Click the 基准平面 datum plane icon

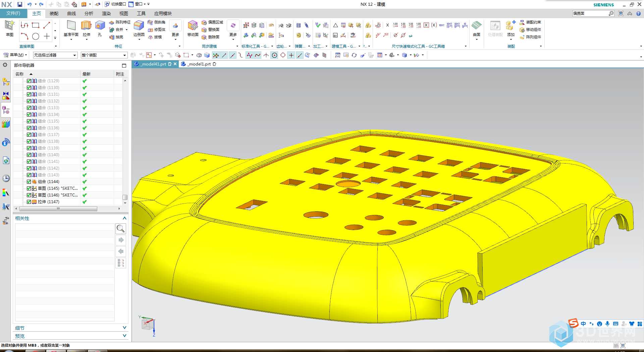pyautogui.click(x=71, y=26)
